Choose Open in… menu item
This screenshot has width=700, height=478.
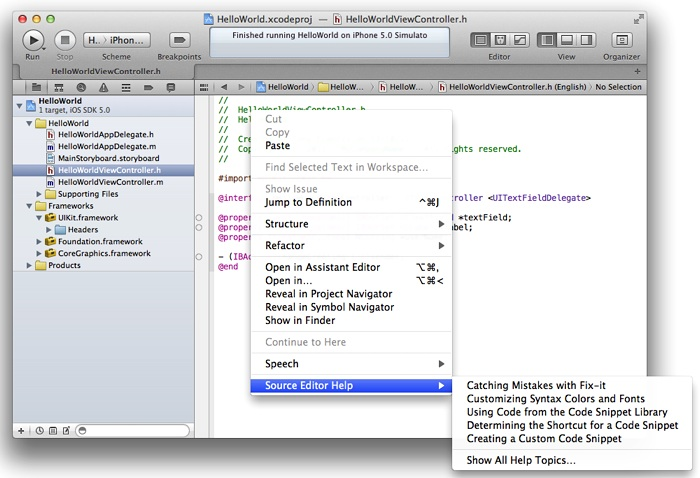(351, 281)
